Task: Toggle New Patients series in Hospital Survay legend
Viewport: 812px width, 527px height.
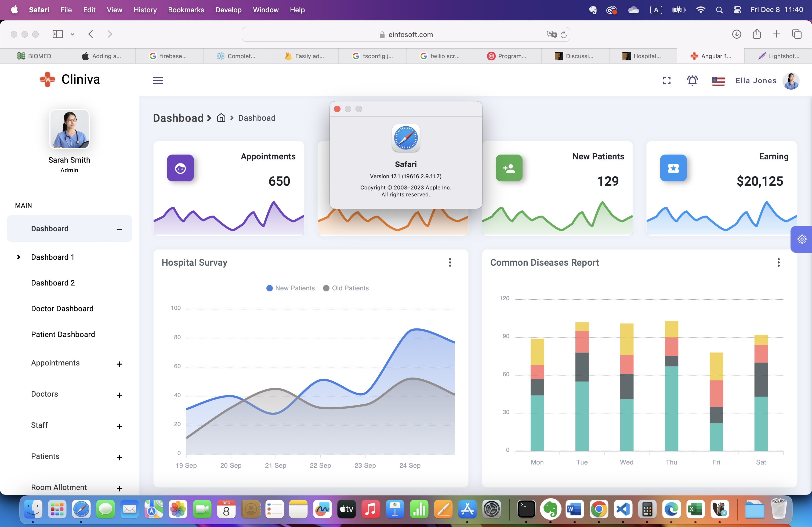Action: 290,288
